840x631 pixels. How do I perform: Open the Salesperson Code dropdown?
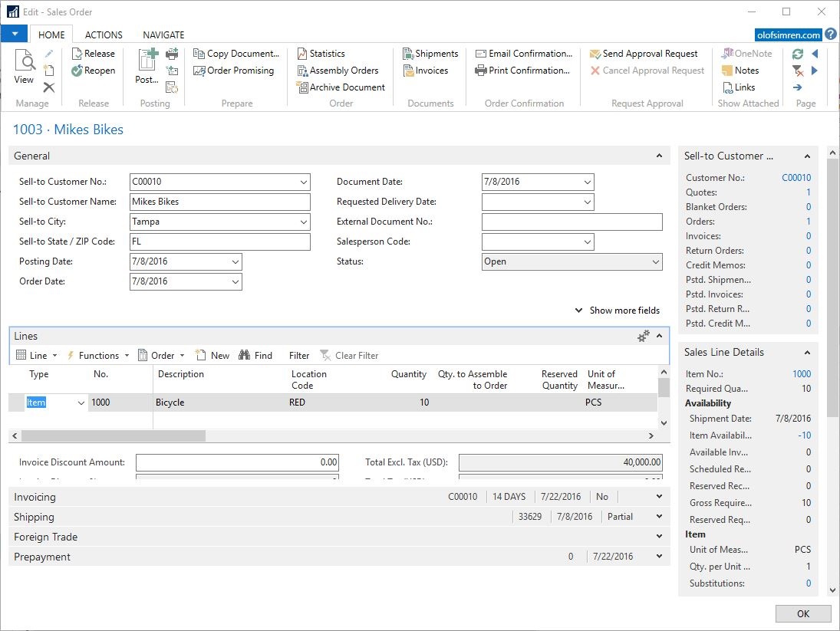587,242
